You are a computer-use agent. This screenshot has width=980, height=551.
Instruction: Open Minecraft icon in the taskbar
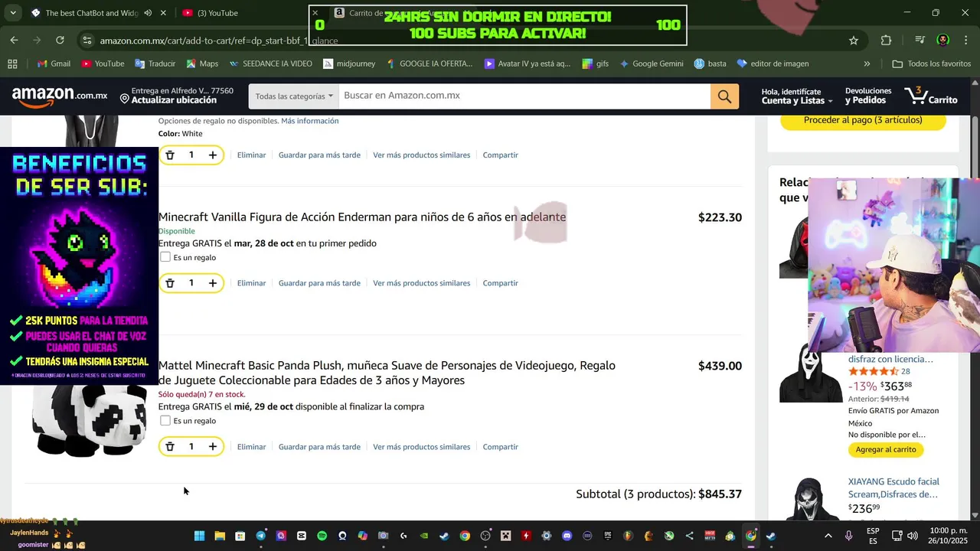pos(505,536)
